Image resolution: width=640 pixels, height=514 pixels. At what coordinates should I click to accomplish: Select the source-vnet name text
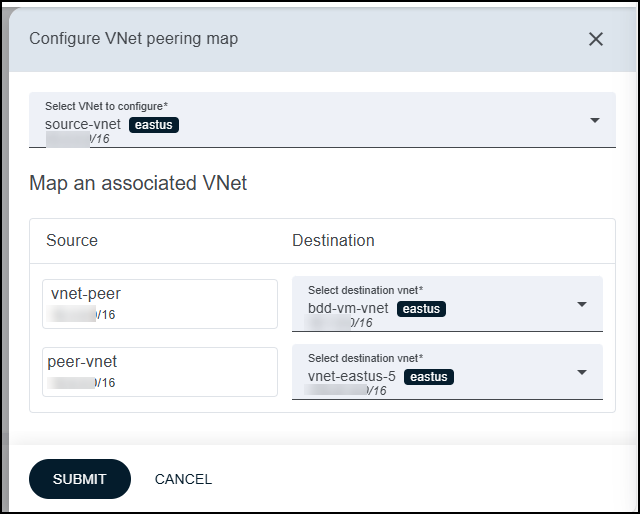point(83,125)
